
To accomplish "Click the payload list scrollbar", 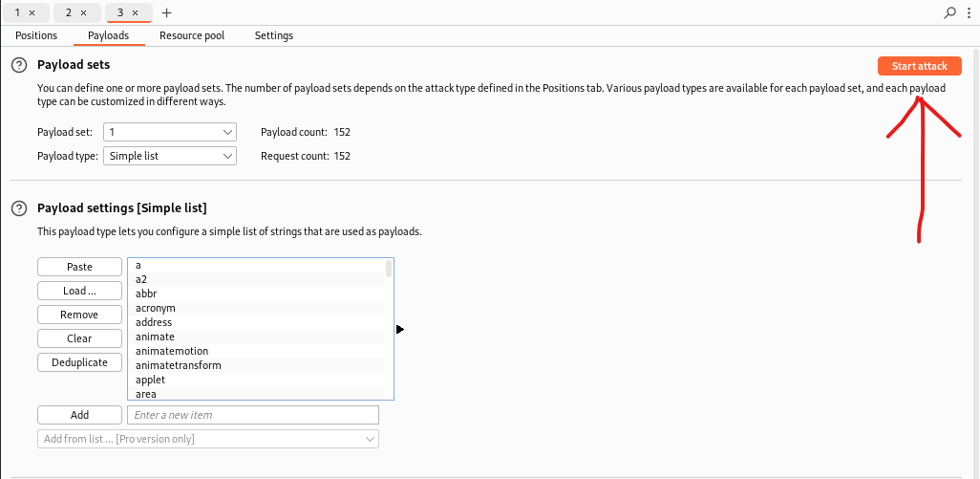I will [x=388, y=269].
